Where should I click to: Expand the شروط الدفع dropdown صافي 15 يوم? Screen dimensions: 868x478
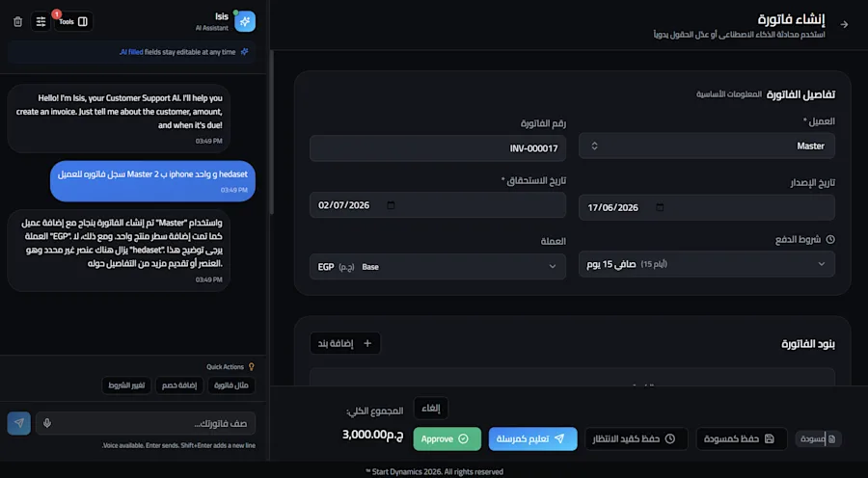coord(706,264)
